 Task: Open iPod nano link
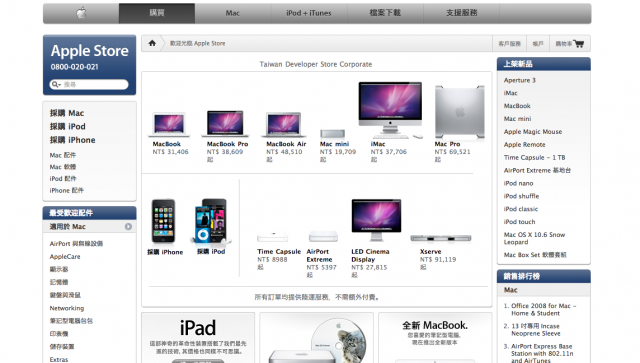tap(518, 183)
